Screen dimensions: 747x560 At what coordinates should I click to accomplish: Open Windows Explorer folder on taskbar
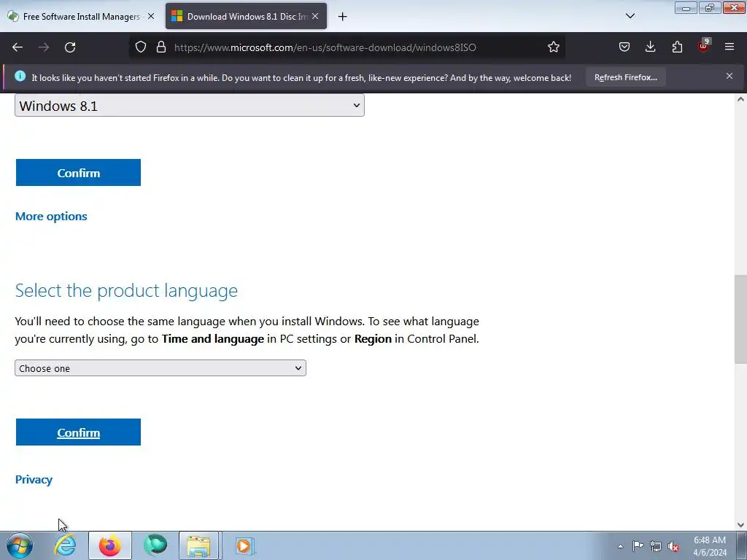tap(198, 545)
